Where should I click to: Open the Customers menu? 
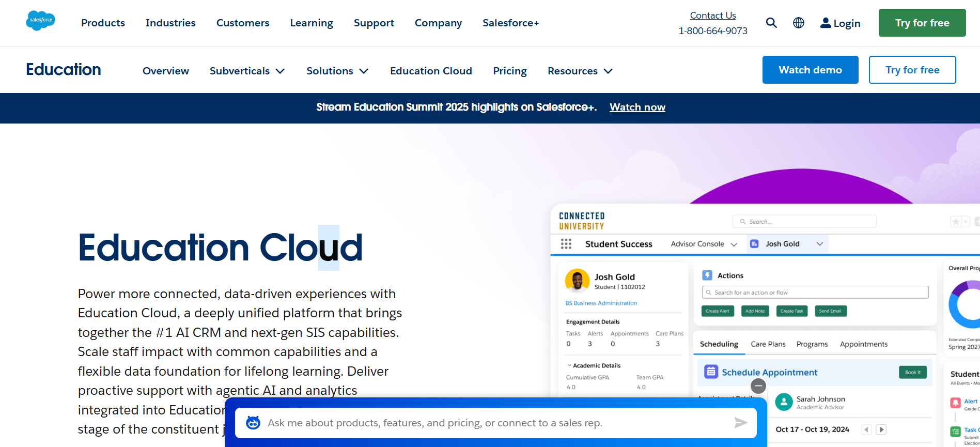click(243, 23)
